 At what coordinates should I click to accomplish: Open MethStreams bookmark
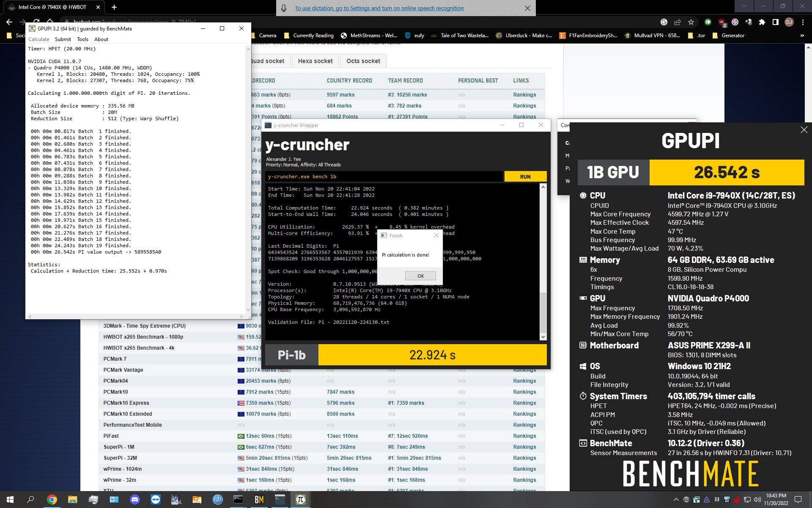(369, 36)
